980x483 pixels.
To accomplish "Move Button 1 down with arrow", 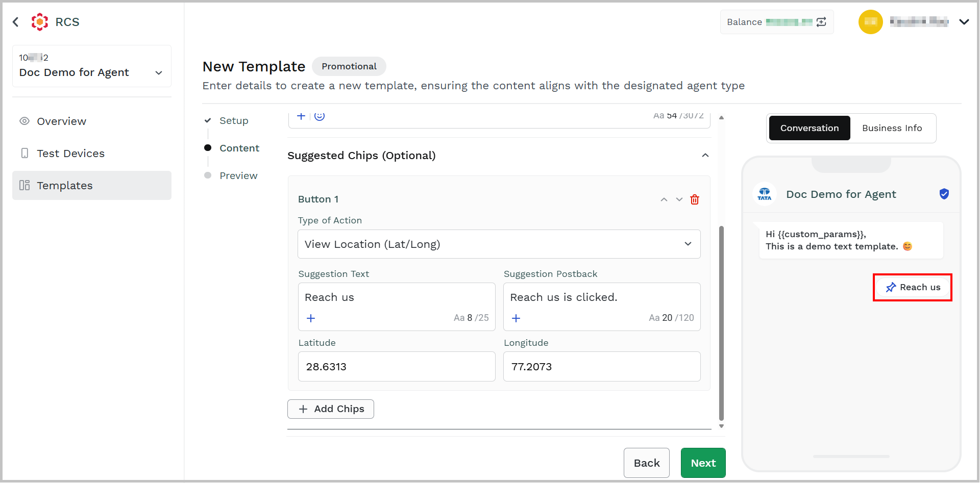I will (679, 199).
